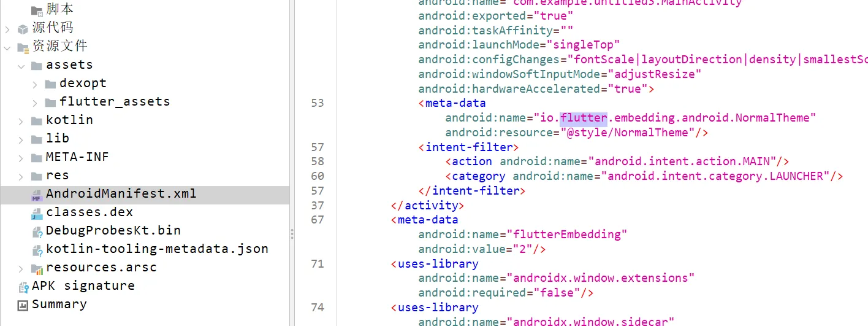Click the splitter handle between panels
Image resolution: width=868 pixels, height=326 pixels.
292,233
